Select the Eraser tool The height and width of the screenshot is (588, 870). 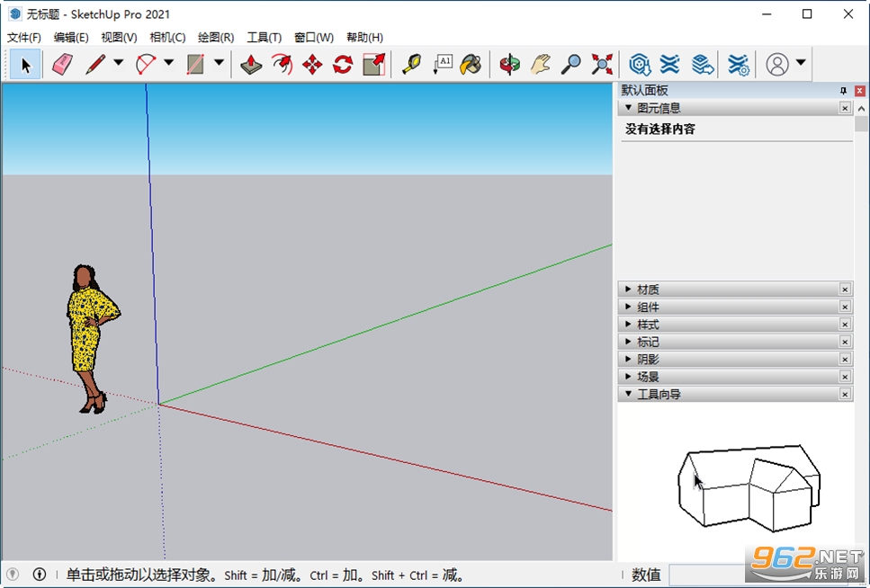tap(62, 65)
